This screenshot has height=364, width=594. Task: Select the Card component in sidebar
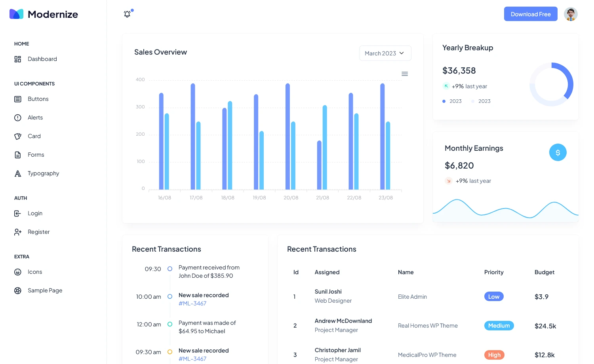click(x=34, y=136)
